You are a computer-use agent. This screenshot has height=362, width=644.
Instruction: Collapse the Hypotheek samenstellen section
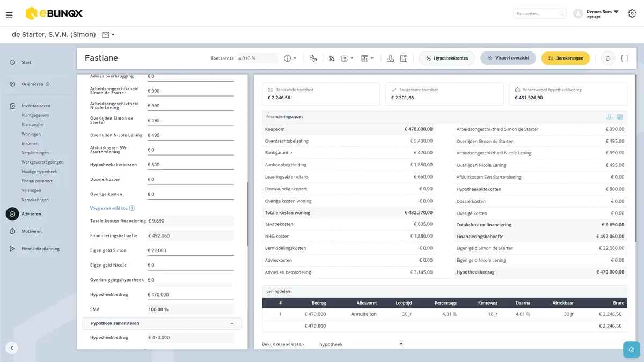(x=232, y=323)
